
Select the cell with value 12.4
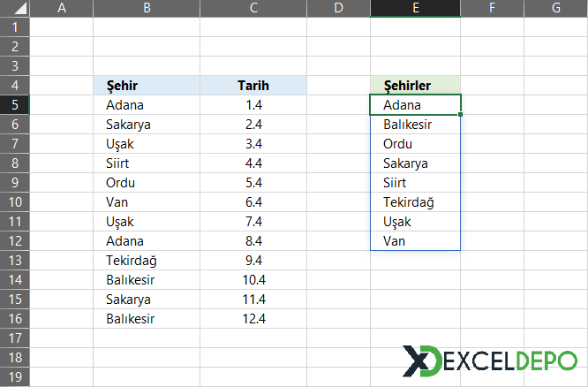coord(253,319)
